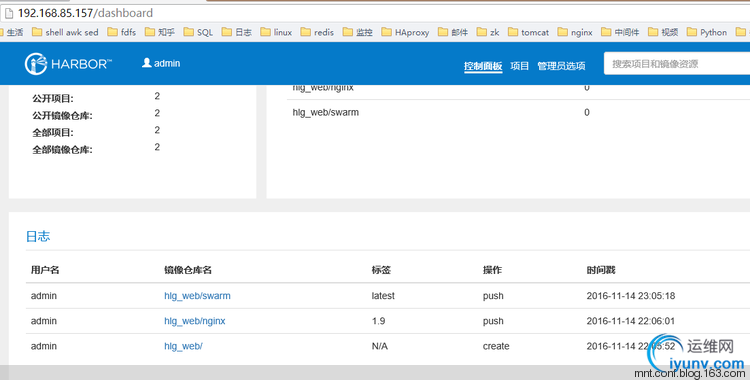750x380 pixels.
Task: Open the 邮件 bookmark folder
Action: coord(453,32)
